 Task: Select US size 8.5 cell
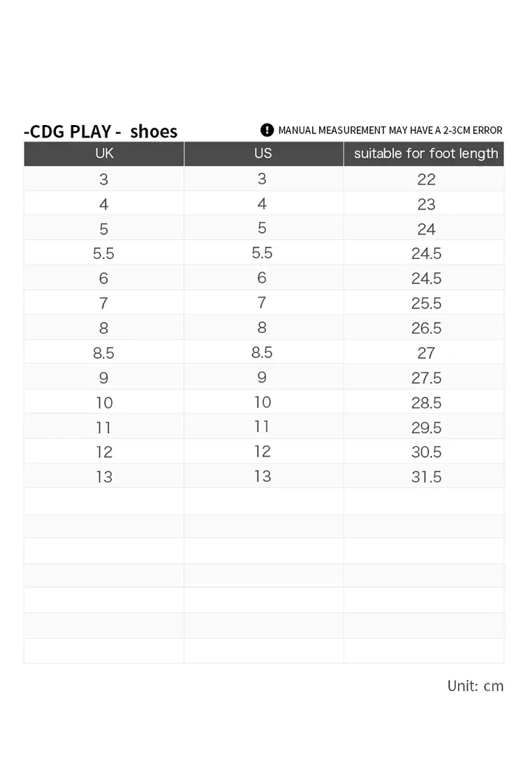coord(263,352)
